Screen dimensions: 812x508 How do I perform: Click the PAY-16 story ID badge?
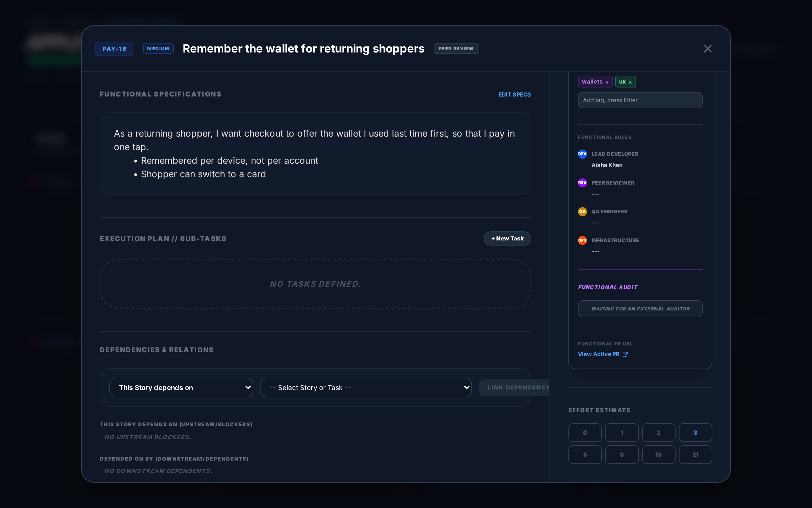click(x=114, y=49)
